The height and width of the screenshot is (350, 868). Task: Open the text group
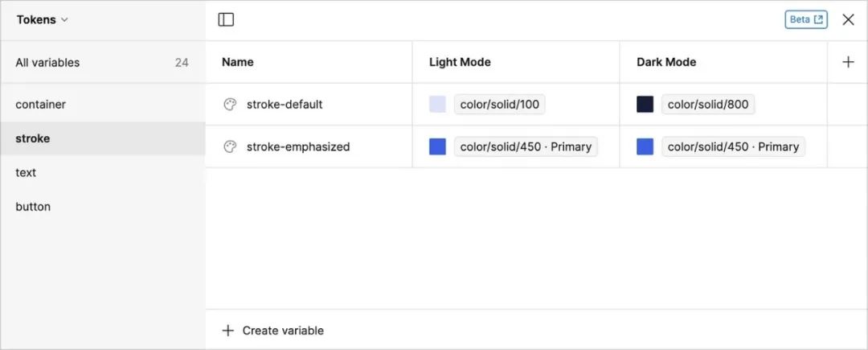tap(26, 172)
